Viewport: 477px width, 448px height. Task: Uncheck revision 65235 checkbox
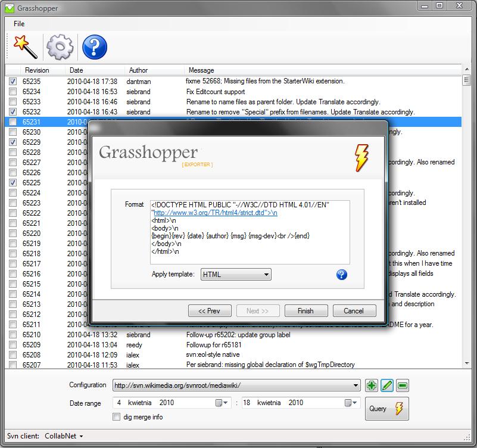pyautogui.click(x=13, y=81)
